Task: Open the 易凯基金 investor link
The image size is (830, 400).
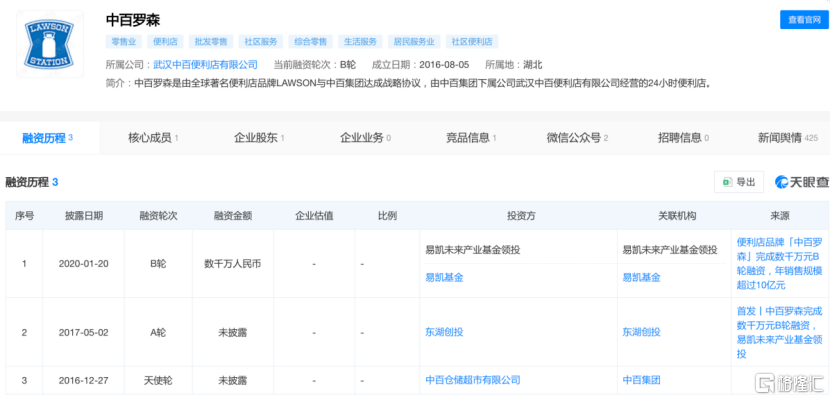Action: pos(444,277)
